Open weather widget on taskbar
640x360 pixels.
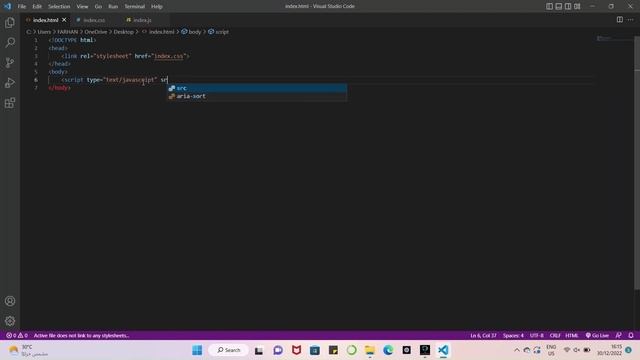(x=29, y=350)
